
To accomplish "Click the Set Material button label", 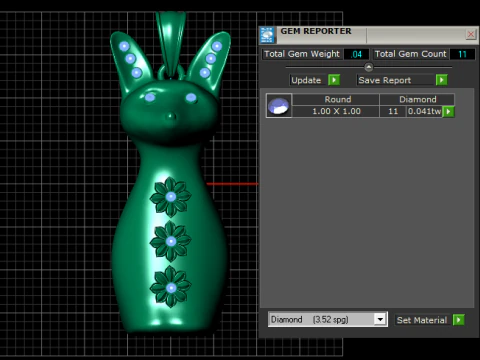I will coord(422,320).
